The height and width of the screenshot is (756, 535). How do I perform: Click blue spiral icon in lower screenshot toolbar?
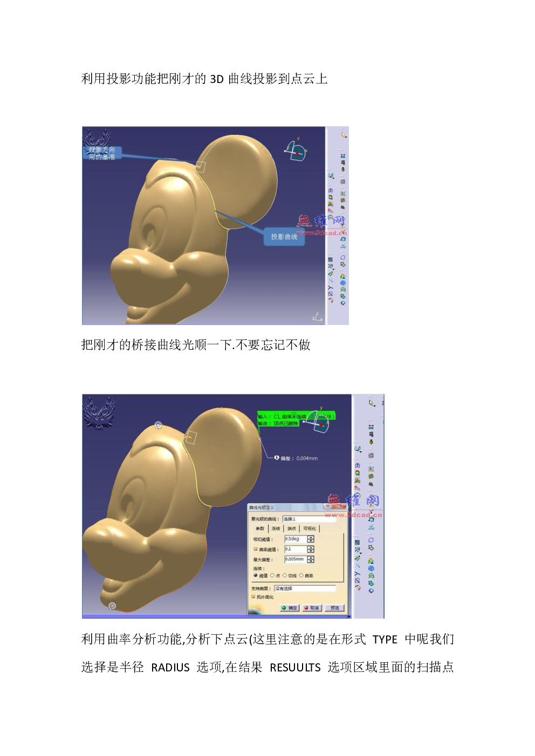click(371, 568)
